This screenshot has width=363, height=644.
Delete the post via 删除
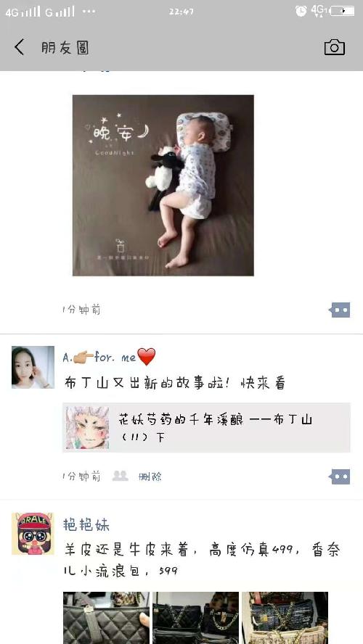[150, 476]
